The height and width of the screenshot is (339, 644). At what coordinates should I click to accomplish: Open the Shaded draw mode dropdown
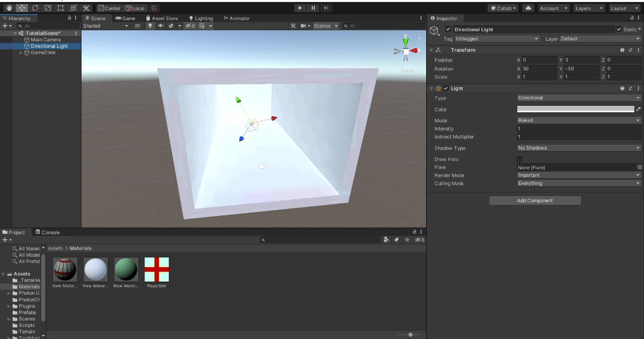point(106,26)
